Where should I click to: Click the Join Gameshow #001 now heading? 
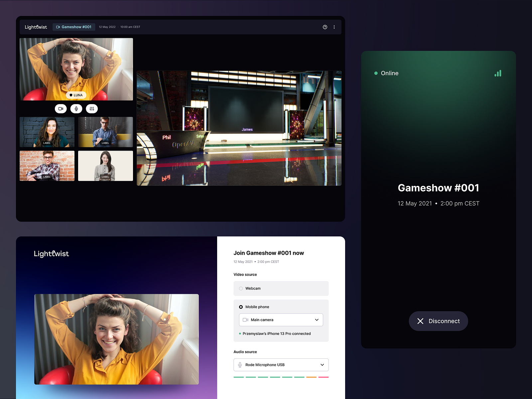[268, 253]
